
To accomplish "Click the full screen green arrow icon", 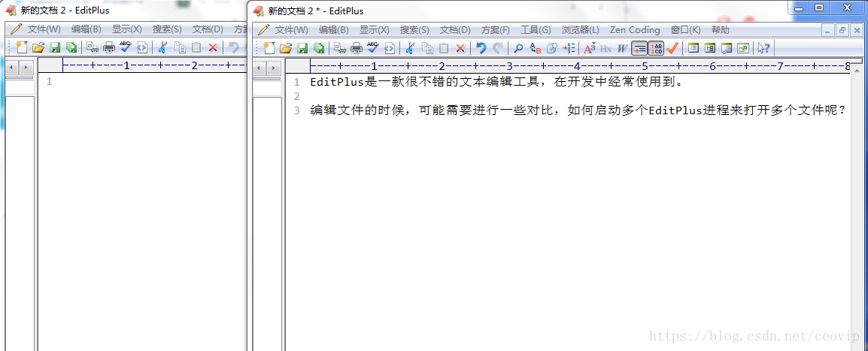I will click(x=743, y=48).
